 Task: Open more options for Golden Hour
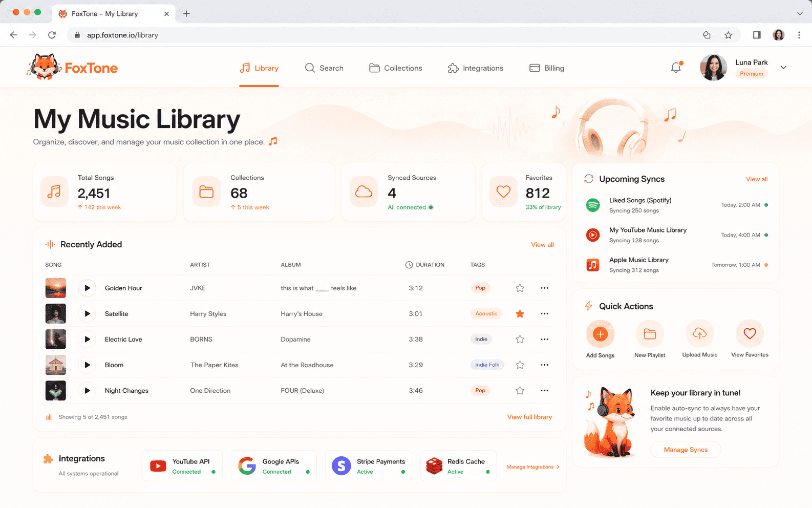click(x=544, y=288)
